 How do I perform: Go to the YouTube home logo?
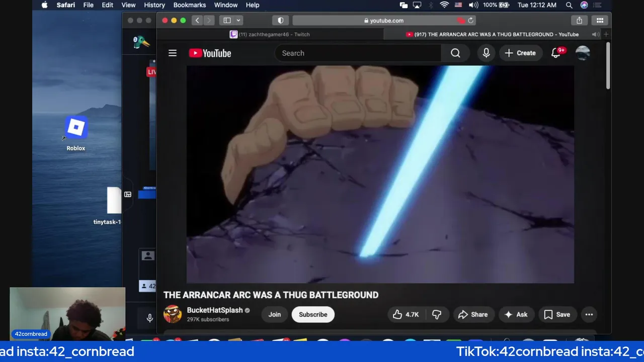click(x=210, y=53)
